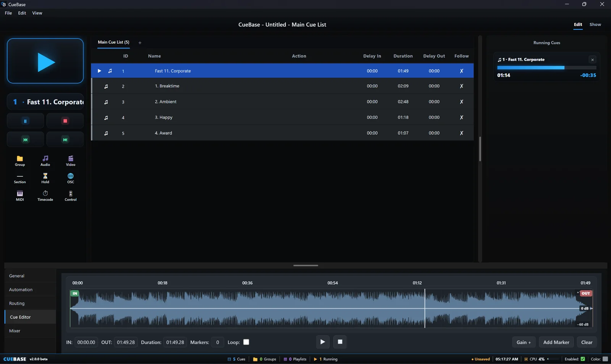Open the Automation inspector tab
Viewport: 611px width, 364px height.
click(30, 290)
